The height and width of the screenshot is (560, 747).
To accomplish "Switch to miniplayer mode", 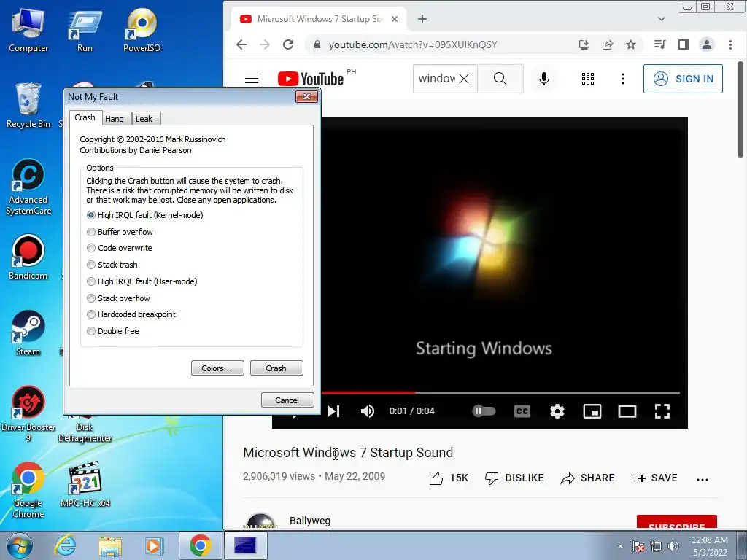I will [x=592, y=411].
